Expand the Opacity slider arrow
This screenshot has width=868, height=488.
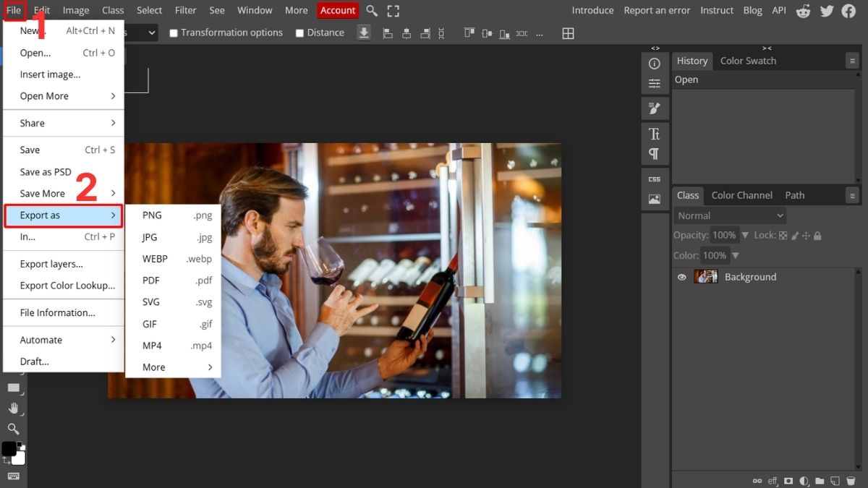746,235
